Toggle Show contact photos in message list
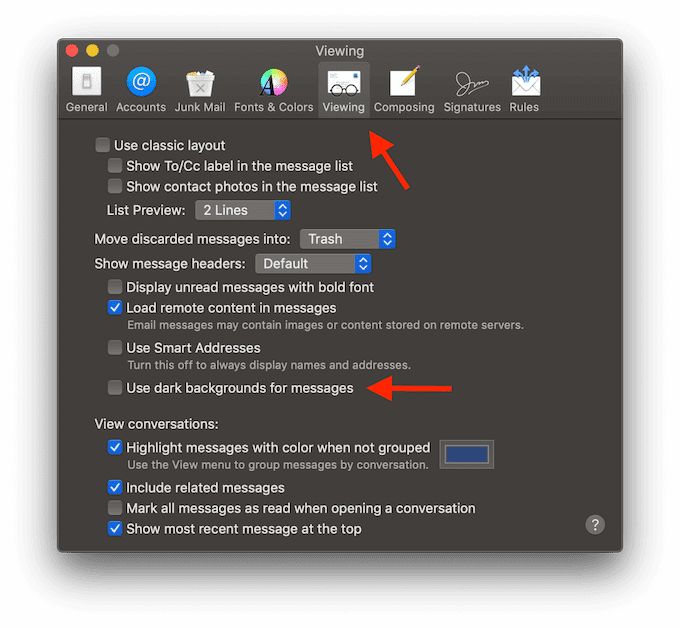The width and height of the screenshot is (680, 628). [115, 186]
